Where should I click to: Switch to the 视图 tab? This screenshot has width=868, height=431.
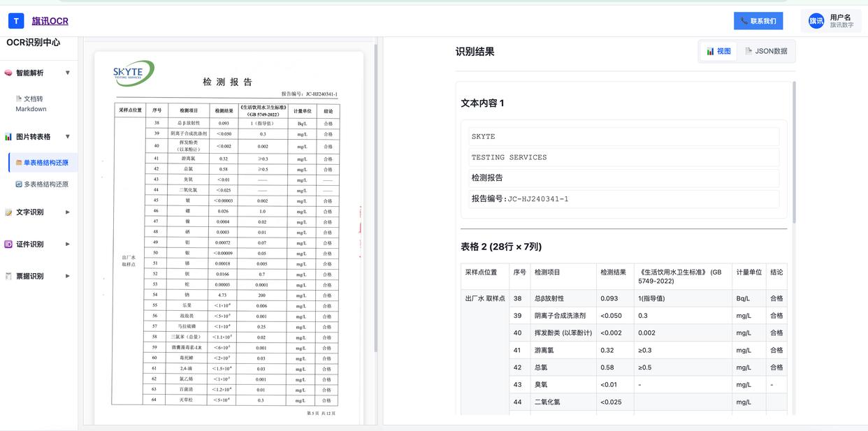tap(718, 51)
